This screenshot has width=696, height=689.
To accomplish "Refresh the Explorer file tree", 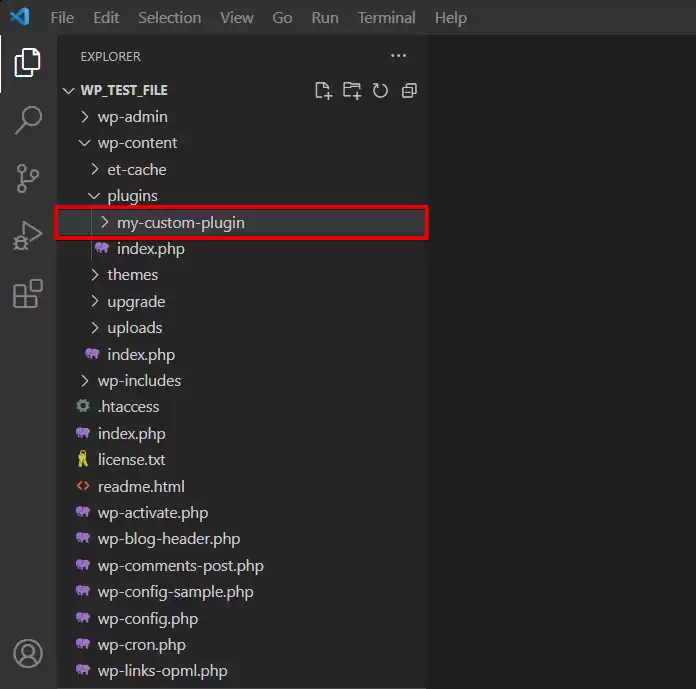I will point(380,91).
